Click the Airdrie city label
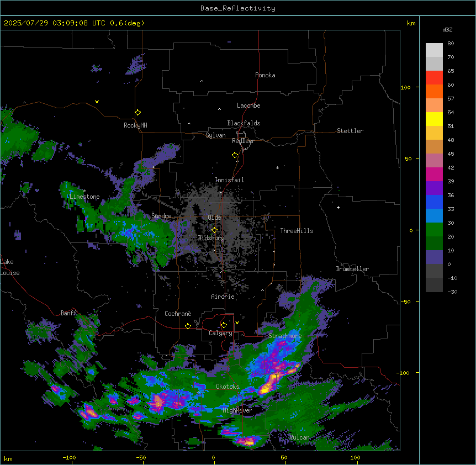Viewport: 476px width, 465px height. (223, 297)
